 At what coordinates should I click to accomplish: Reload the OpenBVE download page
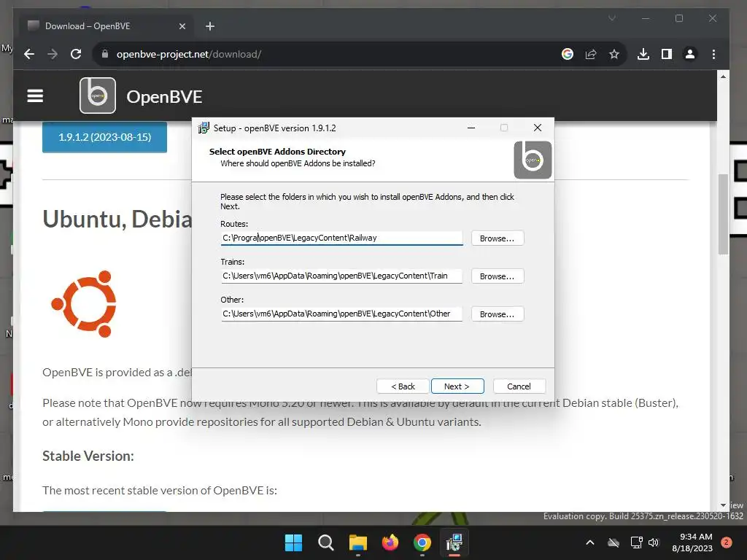click(76, 54)
